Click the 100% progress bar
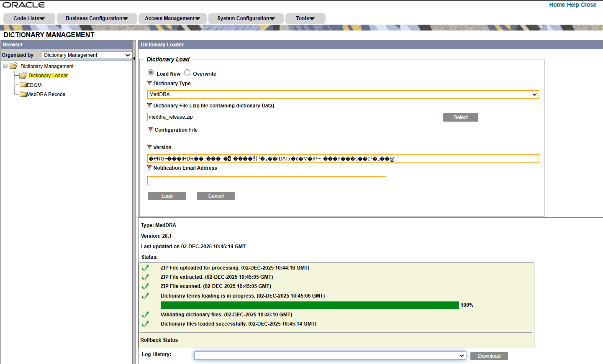The image size is (603, 364). [310, 305]
